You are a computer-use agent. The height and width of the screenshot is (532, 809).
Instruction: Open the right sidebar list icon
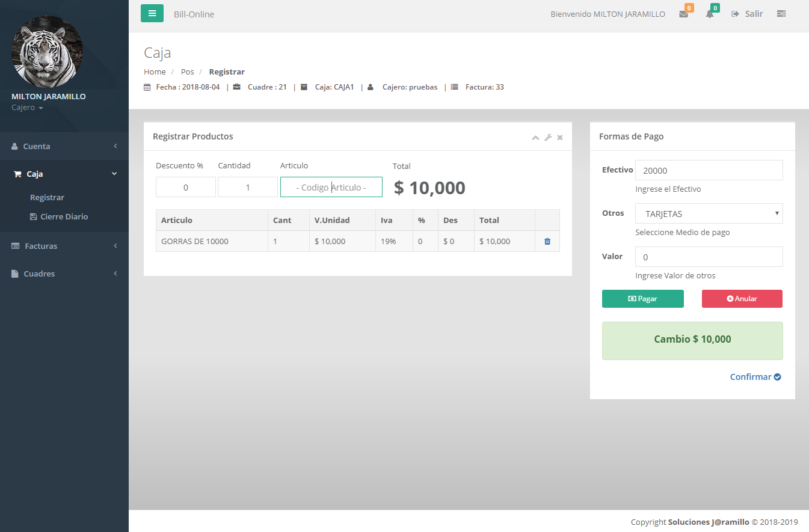click(x=781, y=14)
